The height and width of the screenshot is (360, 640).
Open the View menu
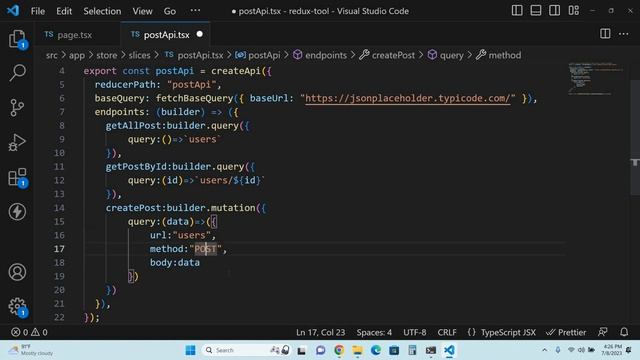pyautogui.click(x=142, y=11)
